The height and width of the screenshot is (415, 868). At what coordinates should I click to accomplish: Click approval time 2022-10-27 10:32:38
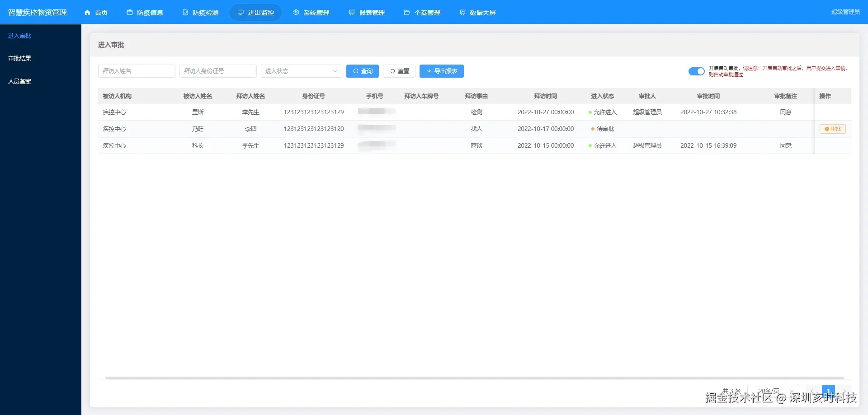tap(708, 112)
